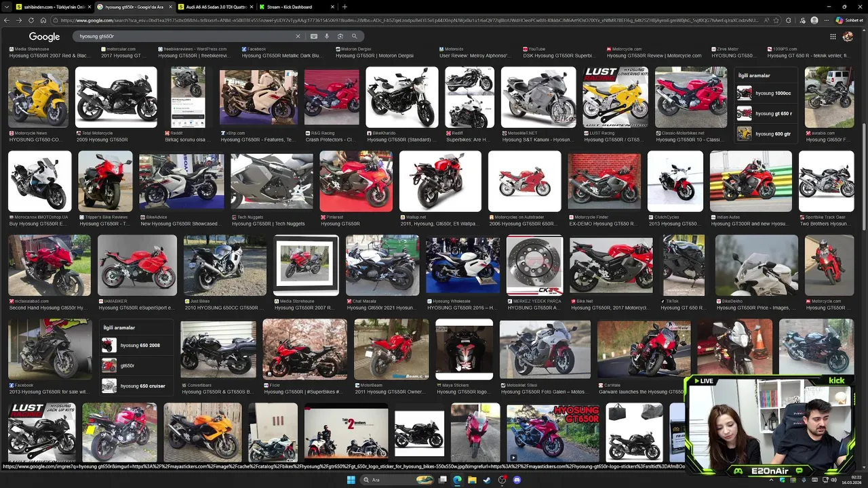Open the Windows Start button
Image resolution: width=868 pixels, height=488 pixels.
tap(351, 480)
